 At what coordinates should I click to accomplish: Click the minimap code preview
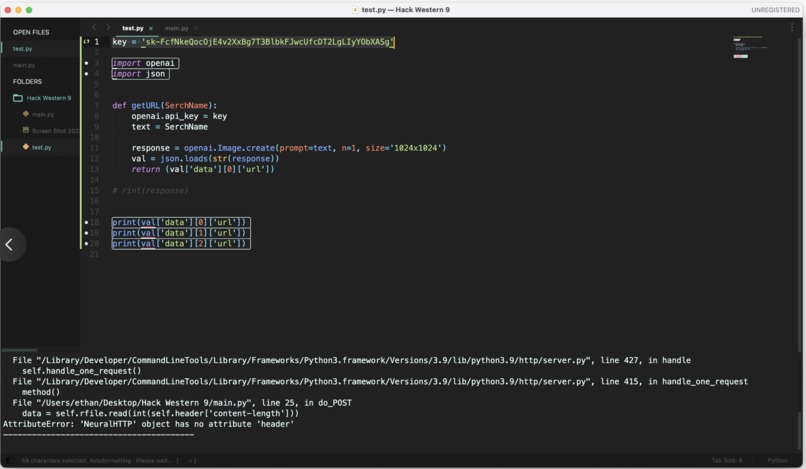point(749,47)
